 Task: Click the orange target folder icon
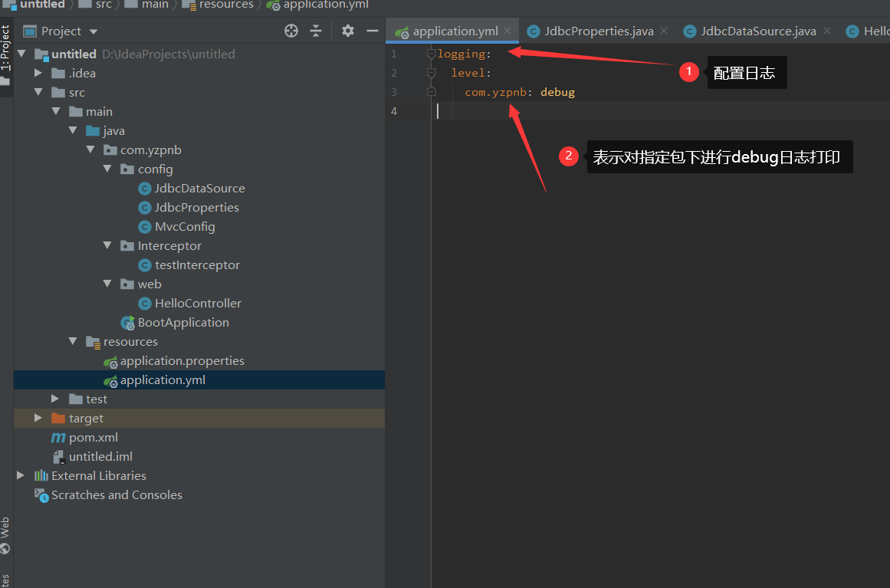[58, 419]
